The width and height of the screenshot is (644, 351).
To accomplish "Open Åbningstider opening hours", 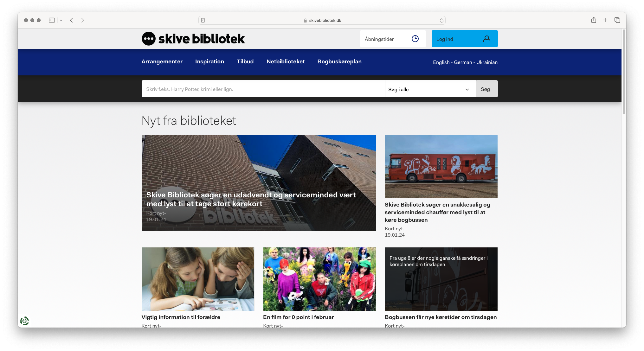I will coord(393,39).
